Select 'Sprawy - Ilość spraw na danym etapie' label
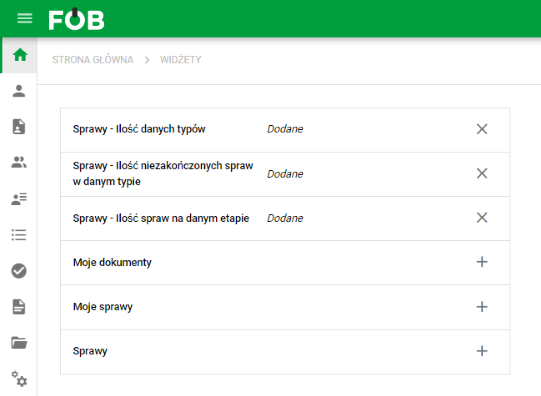The image size is (541, 396). (161, 218)
